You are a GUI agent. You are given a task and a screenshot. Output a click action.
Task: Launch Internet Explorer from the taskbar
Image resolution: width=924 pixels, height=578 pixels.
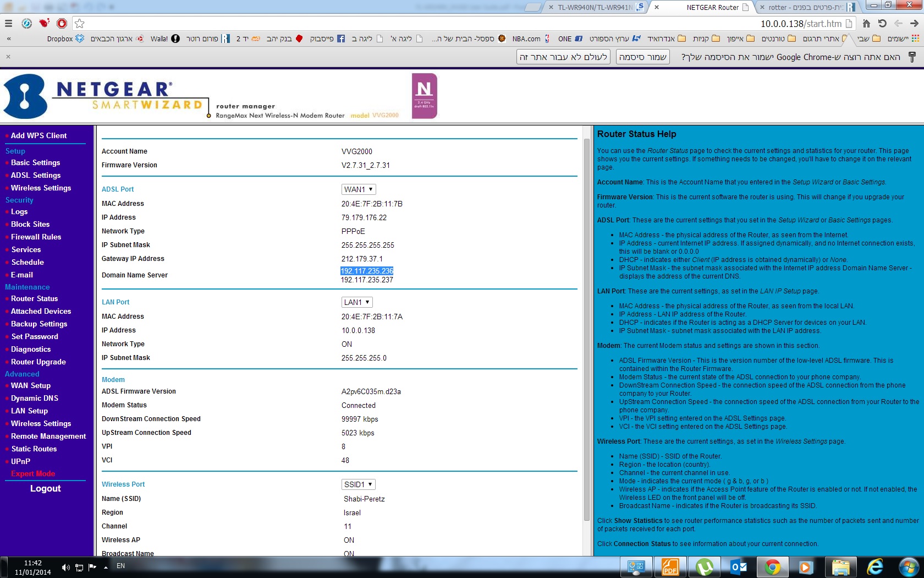tap(875, 566)
